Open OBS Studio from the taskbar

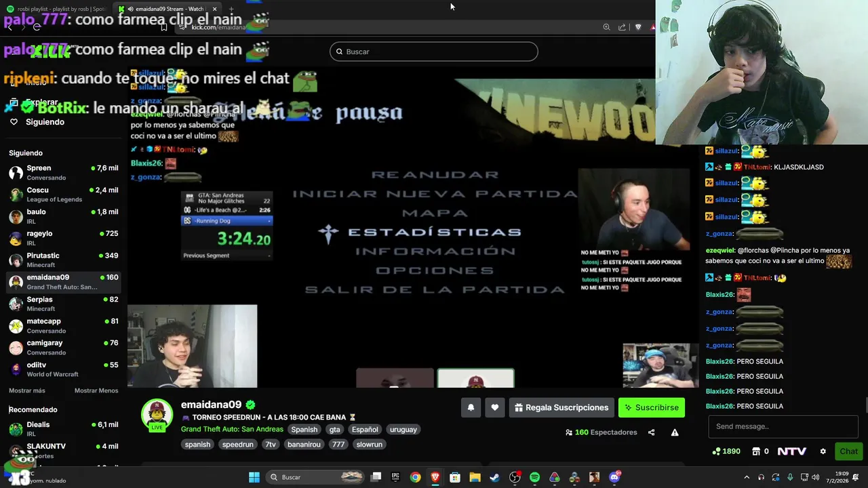click(x=515, y=477)
